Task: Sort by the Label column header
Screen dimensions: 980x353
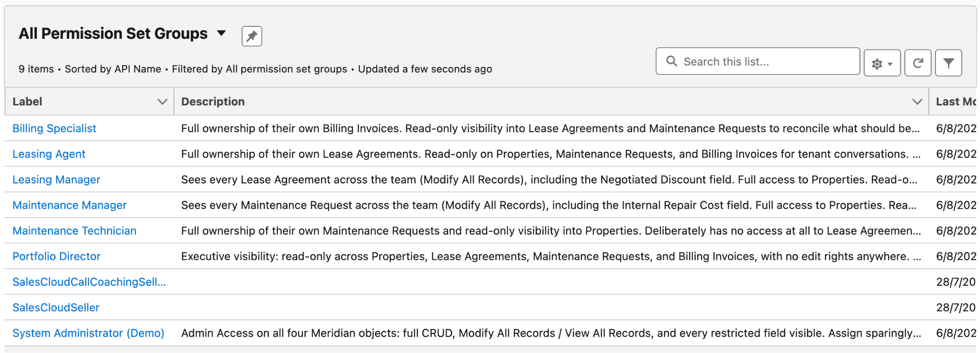Action: (27, 102)
